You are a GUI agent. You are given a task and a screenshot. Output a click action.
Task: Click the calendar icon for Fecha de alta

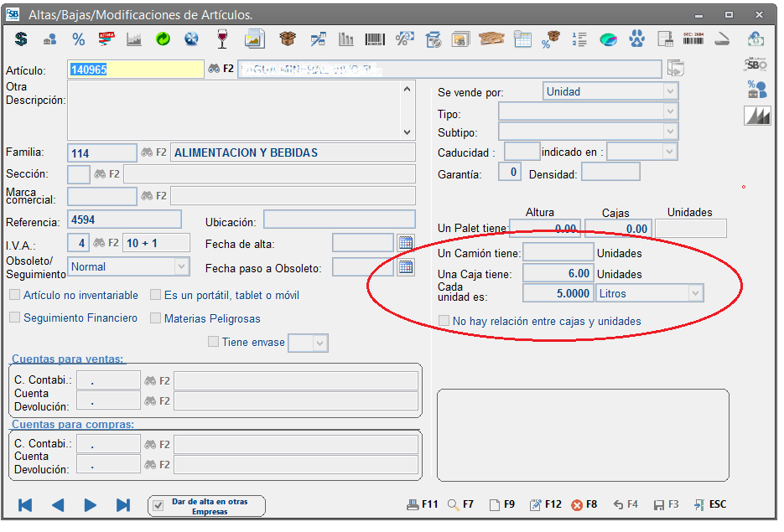pyautogui.click(x=406, y=244)
